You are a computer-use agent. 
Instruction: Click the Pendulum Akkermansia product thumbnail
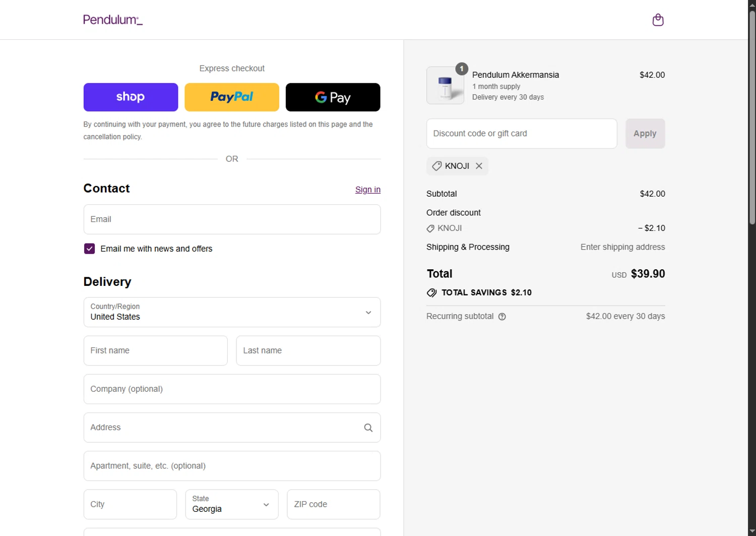445,86
